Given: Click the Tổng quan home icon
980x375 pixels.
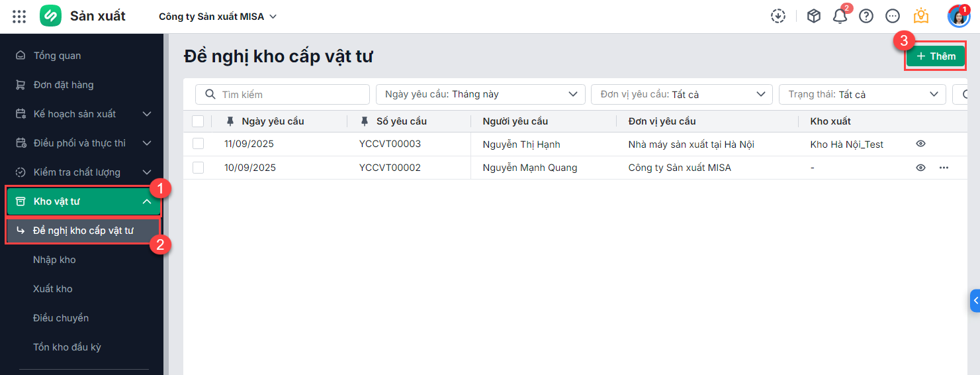Looking at the screenshot, I should (x=21, y=56).
